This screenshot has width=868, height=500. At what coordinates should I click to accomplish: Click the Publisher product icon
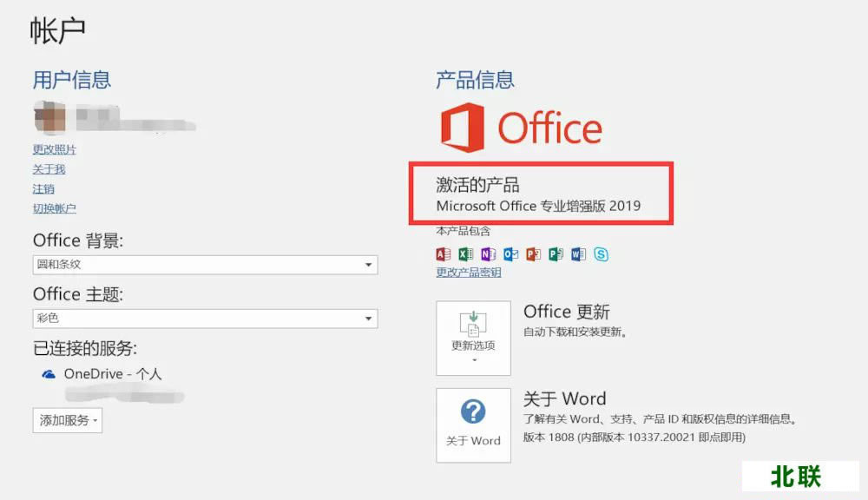556,254
